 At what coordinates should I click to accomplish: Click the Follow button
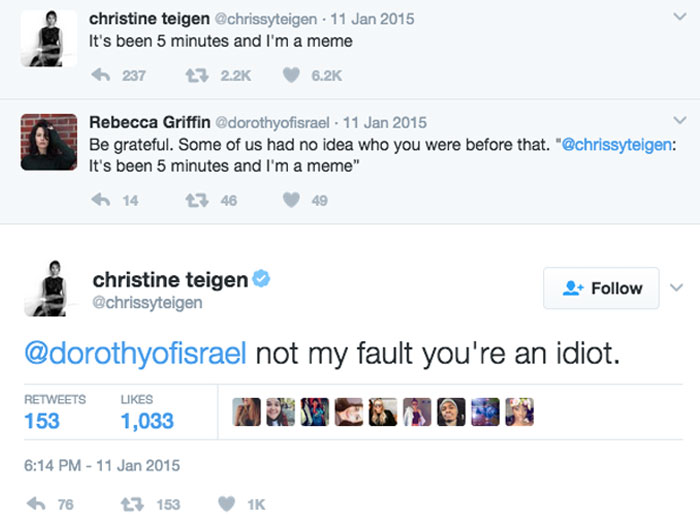point(601,288)
